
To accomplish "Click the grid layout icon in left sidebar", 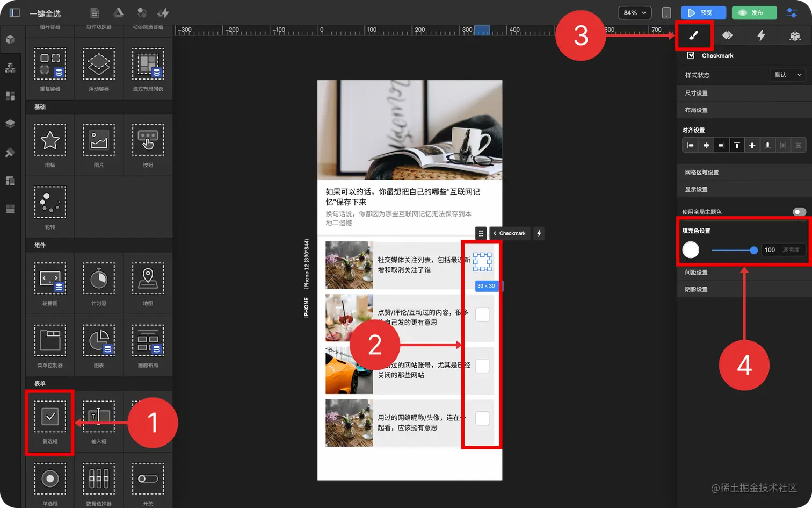I will [10, 96].
